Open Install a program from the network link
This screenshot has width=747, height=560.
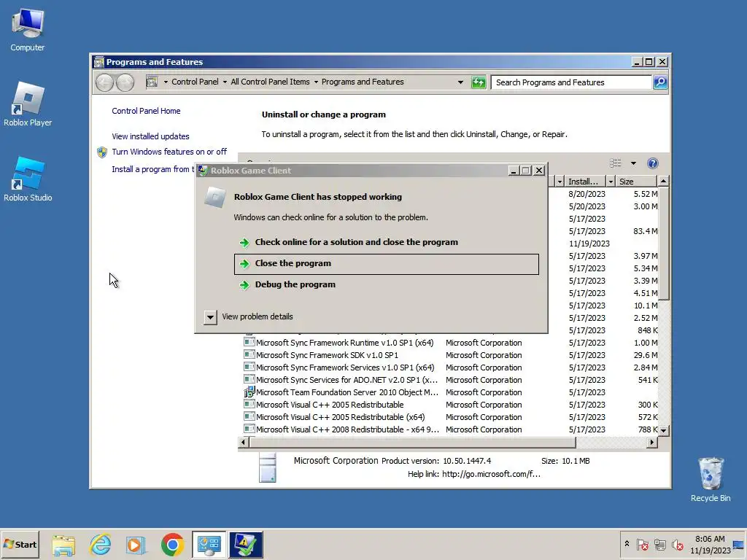[153, 169]
